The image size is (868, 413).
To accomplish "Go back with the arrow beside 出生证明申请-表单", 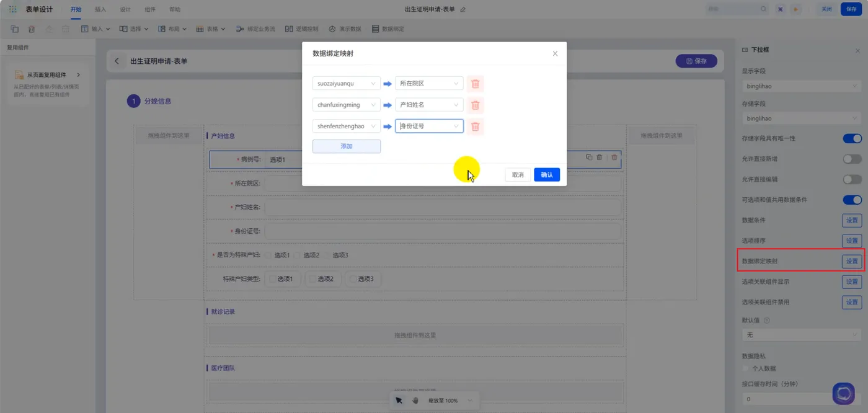I will (117, 61).
